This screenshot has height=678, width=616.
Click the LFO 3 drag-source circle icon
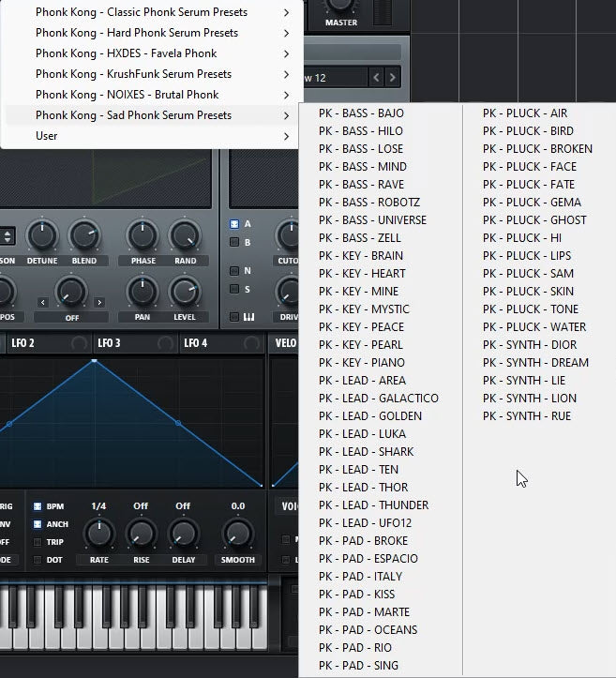click(x=166, y=344)
